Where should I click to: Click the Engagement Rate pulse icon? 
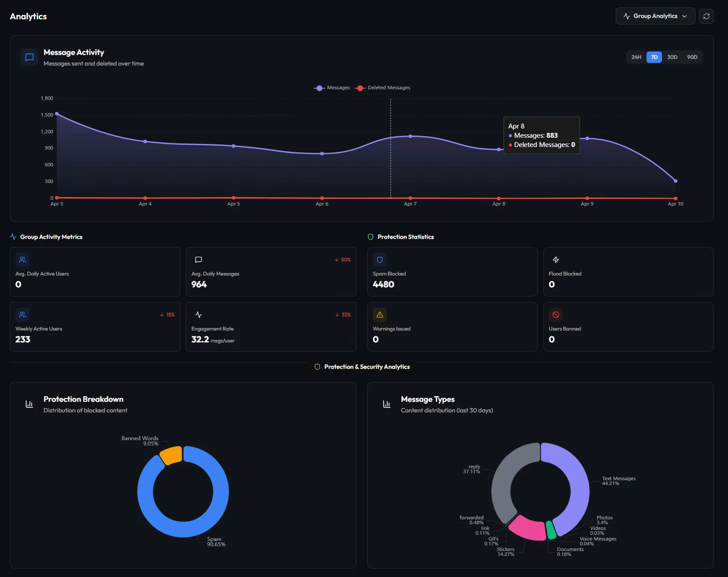tap(198, 314)
